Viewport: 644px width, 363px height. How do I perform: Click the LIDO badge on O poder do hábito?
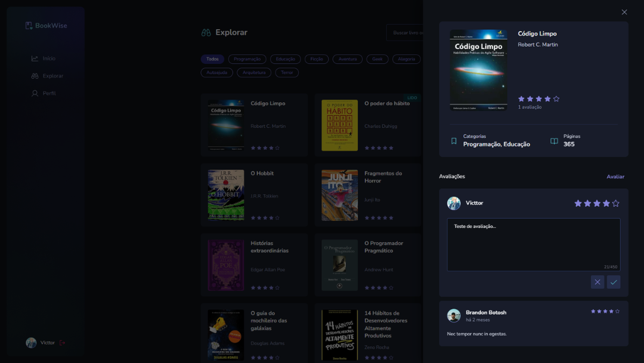(412, 98)
